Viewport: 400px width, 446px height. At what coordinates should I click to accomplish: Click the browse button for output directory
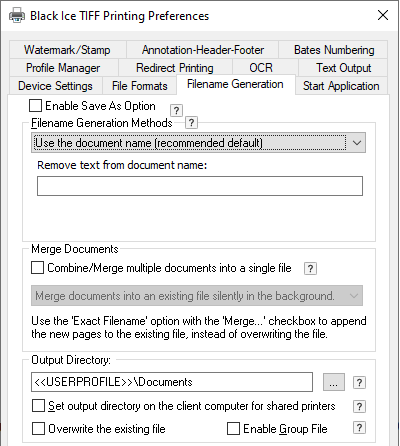334,382
